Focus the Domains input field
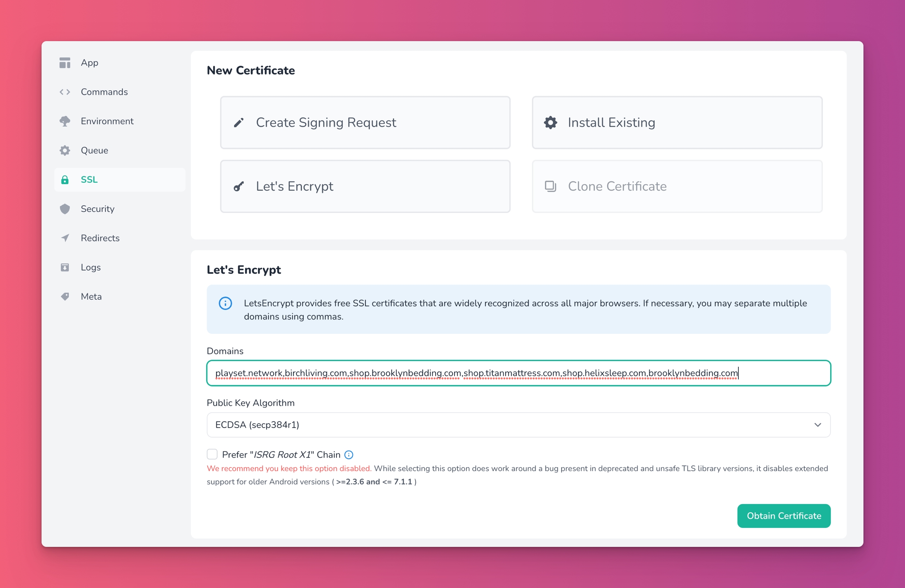The width and height of the screenshot is (905, 588). click(518, 373)
